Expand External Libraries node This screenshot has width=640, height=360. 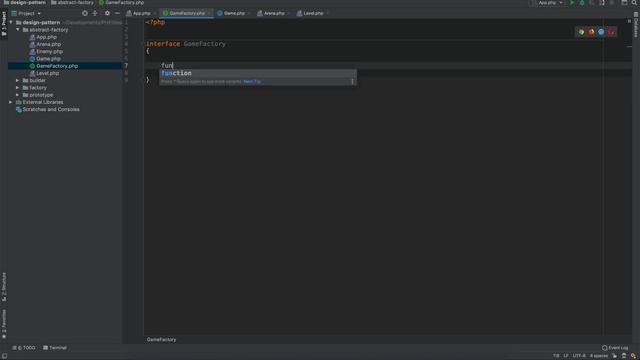[x=11, y=102]
